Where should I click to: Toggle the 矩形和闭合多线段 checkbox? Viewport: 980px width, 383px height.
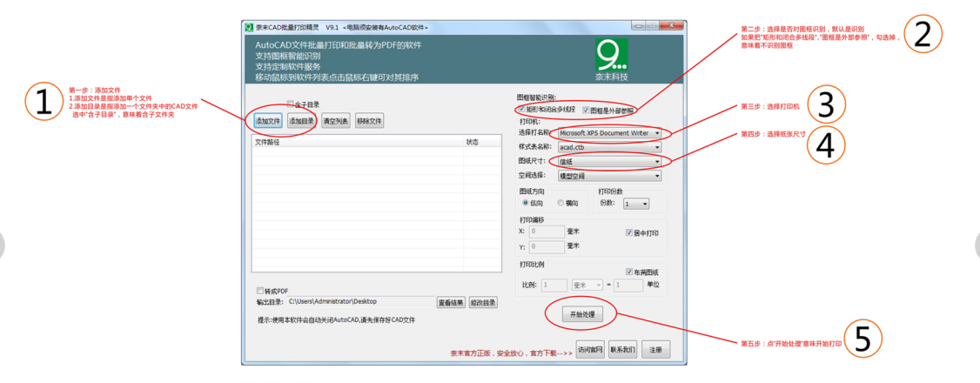(x=522, y=110)
